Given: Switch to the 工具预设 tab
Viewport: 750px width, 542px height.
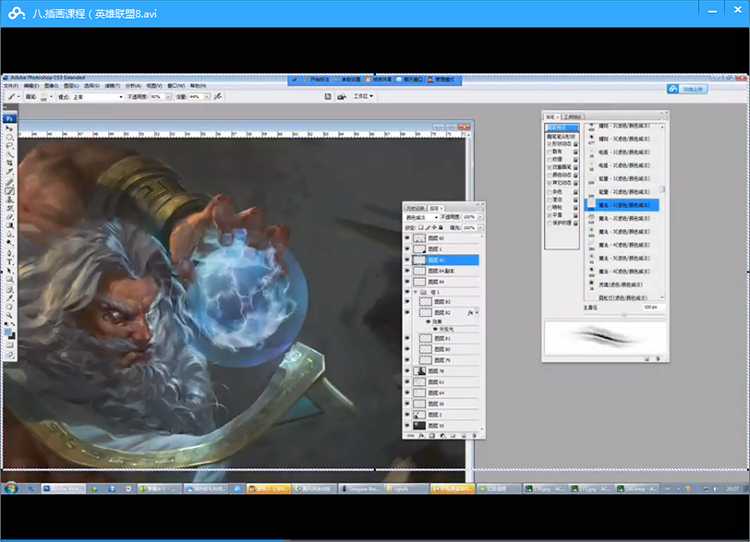Looking at the screenshot, I should pyautogui.click(x=572, y=117).
